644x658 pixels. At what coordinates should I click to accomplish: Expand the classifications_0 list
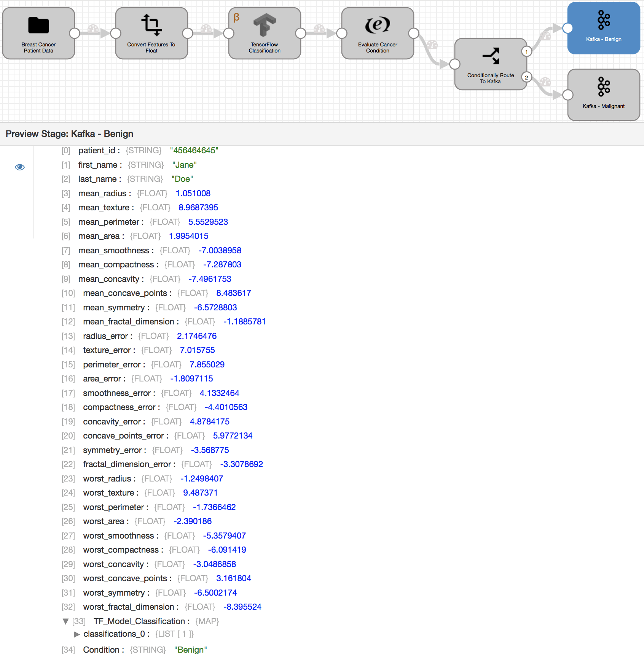pyautogui.click(x=77, y=634)
